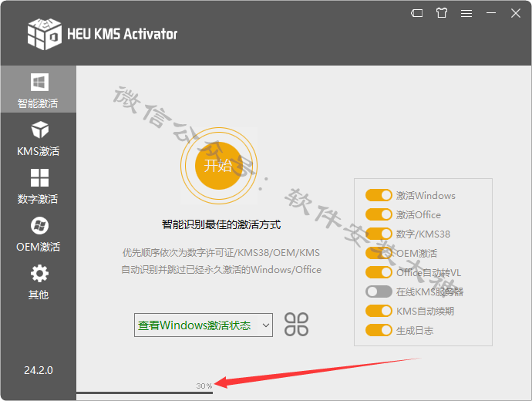Toggle the 生成日志 log switch

tap(379, 330)
